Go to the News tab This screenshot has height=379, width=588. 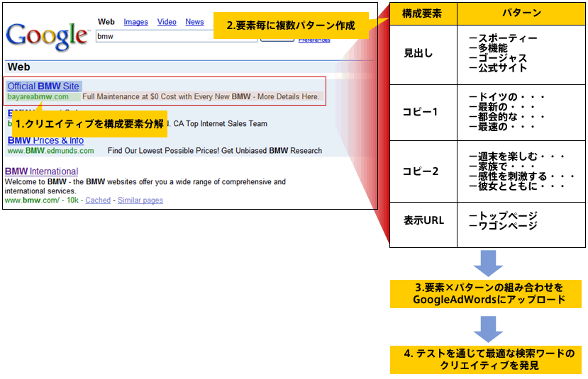point(194,22)
